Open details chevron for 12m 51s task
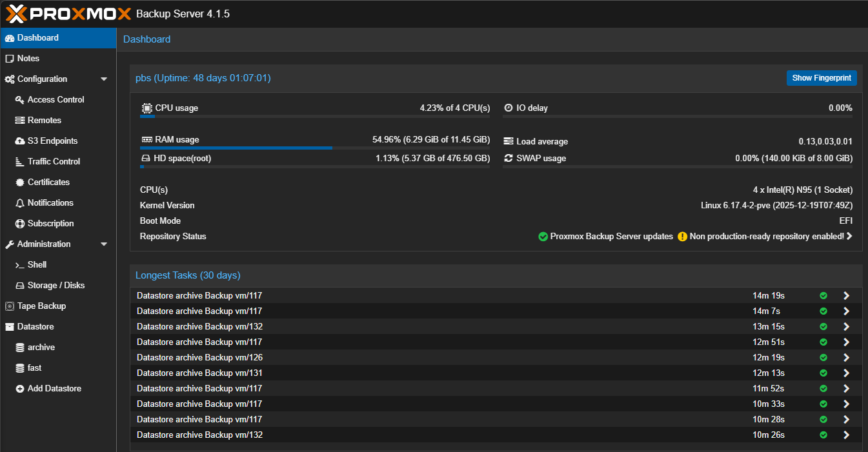Image resolution: width=868 pixels, height=452 pixels. [x=846, y=342]
